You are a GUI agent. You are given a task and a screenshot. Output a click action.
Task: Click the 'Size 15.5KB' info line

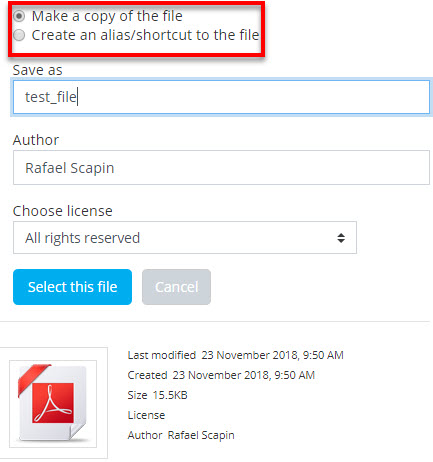click(157, 395)
